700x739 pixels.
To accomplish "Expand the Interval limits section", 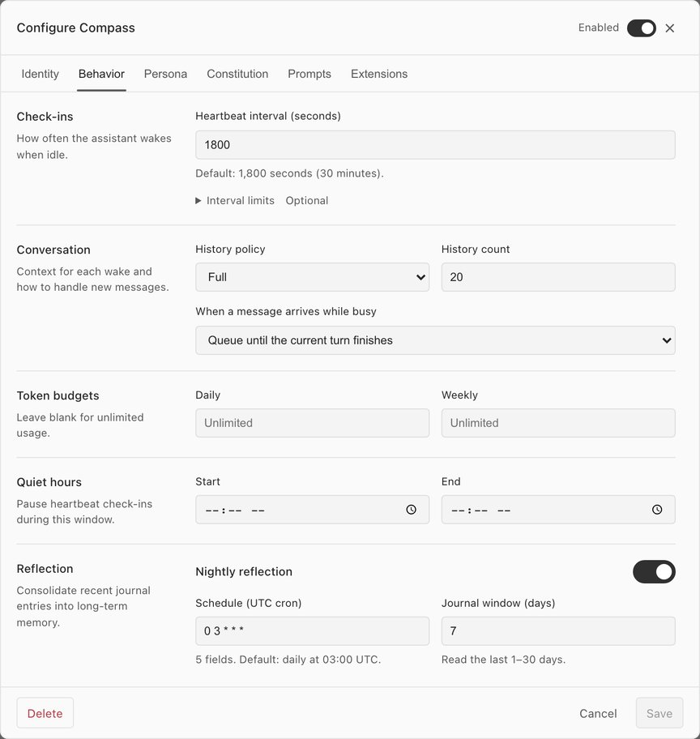I will 235,201.
